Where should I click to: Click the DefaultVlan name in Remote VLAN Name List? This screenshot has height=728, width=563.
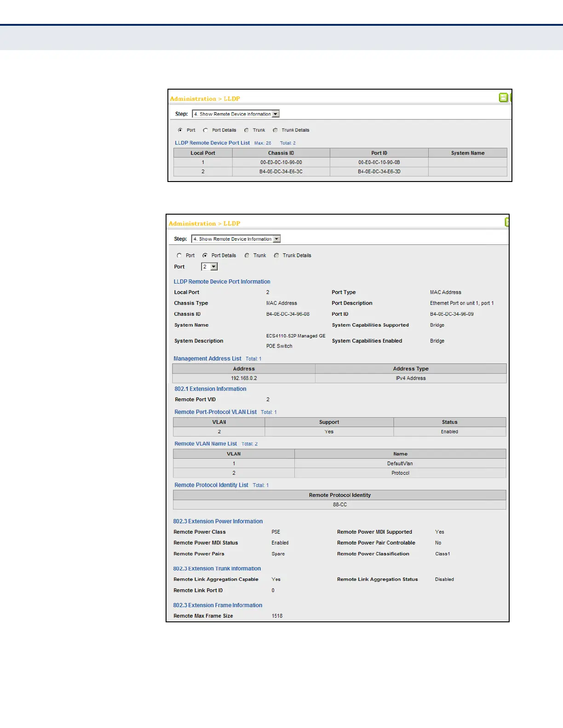click(x=400, y=463)
